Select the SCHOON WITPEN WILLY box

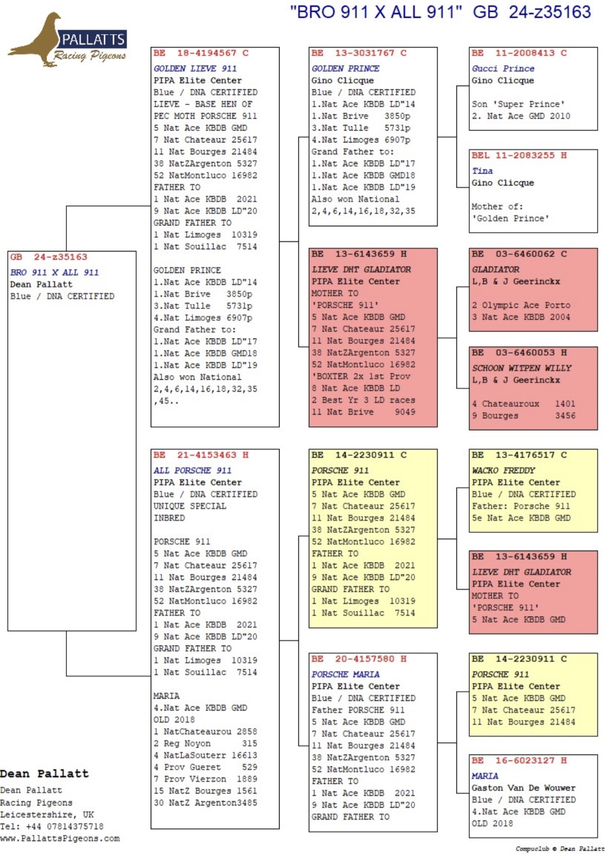[x=533, y=388]
